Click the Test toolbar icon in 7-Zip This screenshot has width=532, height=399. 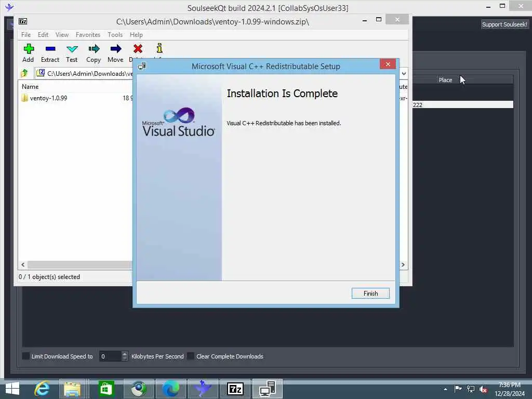pos(72,53)
